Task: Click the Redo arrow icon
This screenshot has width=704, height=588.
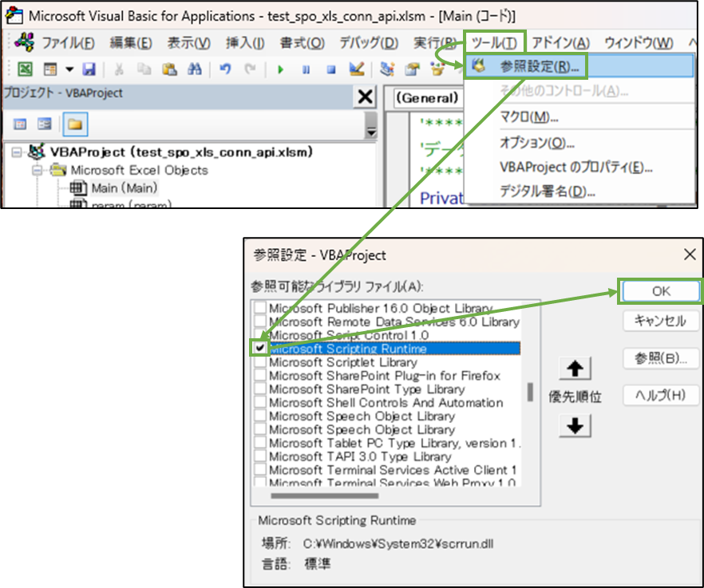Action: click(x=250, y=69)
